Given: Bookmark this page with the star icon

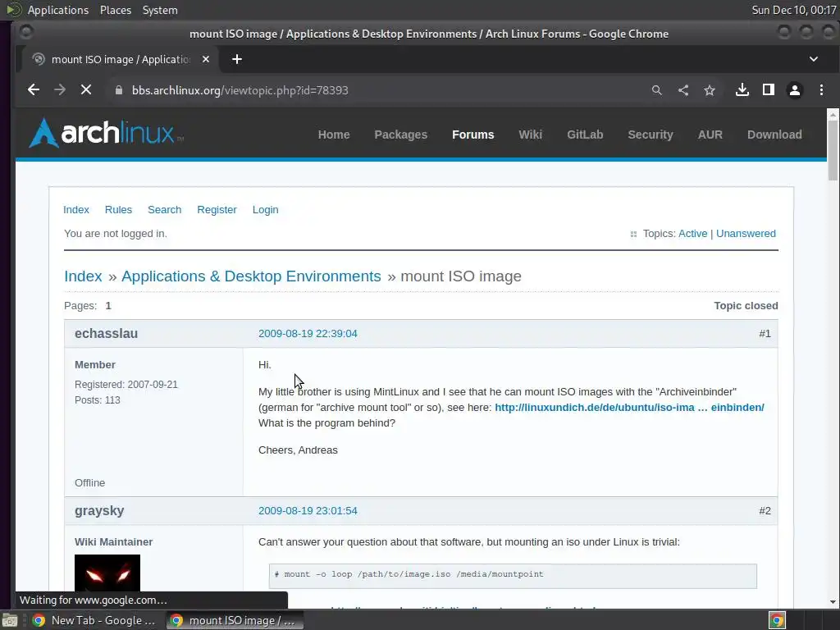Looking at the screenshot, I should [x=710, y=90].
